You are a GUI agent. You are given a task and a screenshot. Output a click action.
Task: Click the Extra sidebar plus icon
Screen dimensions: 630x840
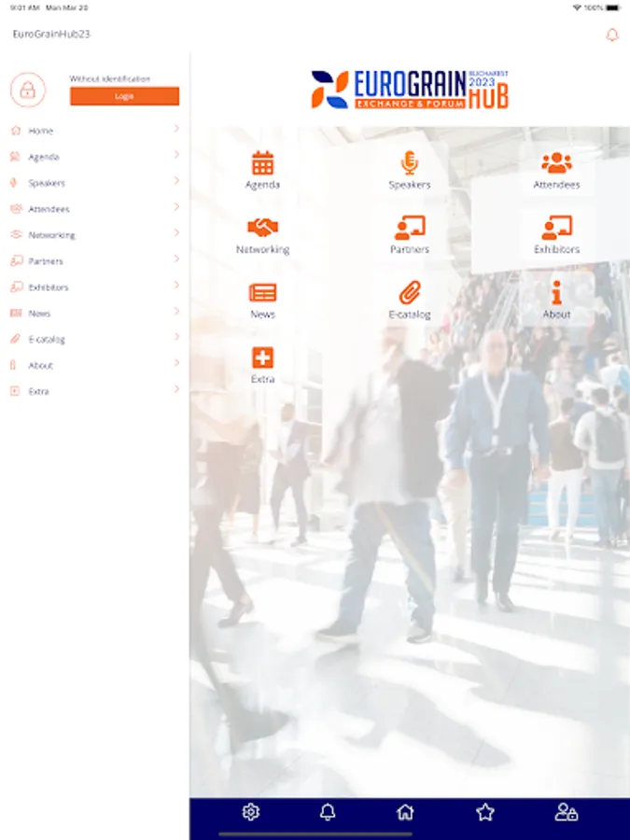pyautogui.click(x=15, y=391)
